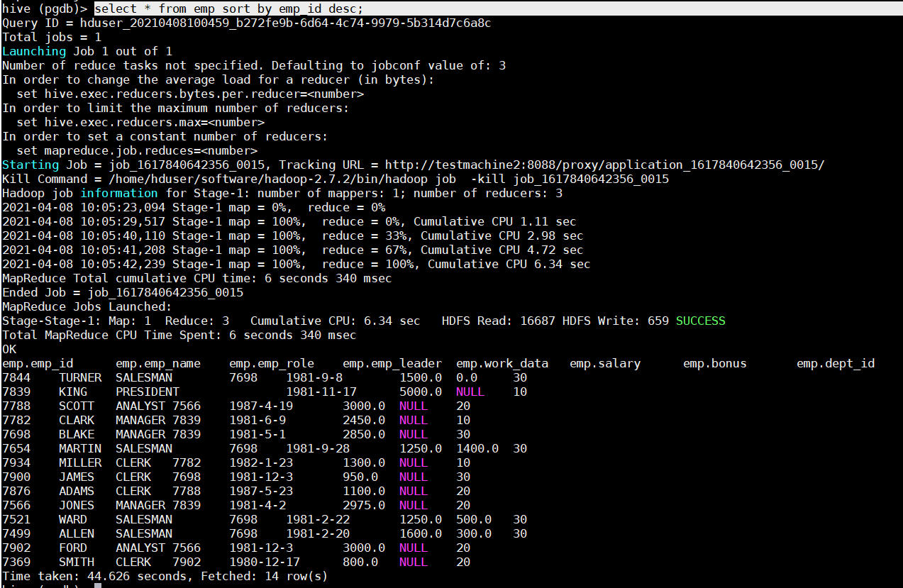The height and width of the screenshot is (588, 903).
Task: Click the log line with reduce = 33%
Action: click(x=293, y=235)
